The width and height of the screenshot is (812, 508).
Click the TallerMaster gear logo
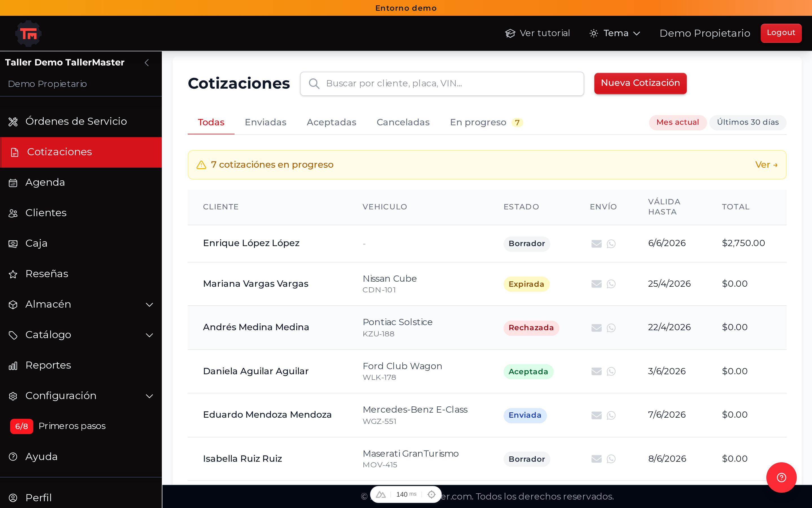point(28,33)
